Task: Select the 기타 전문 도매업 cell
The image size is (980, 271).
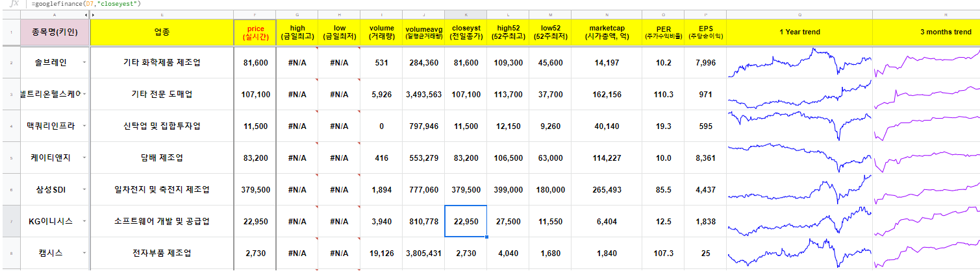Action: pos(162,95)
